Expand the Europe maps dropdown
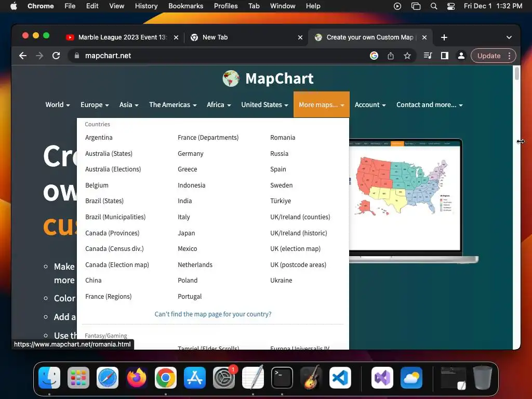Viewport: 532px width, 399px height. pos(95,105)
